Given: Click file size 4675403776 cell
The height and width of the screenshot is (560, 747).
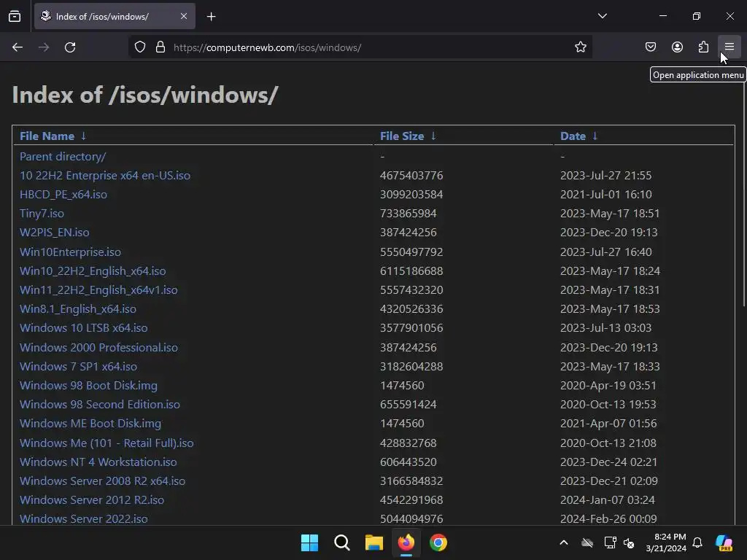Looking at the screenshot, I should (411, 175).
